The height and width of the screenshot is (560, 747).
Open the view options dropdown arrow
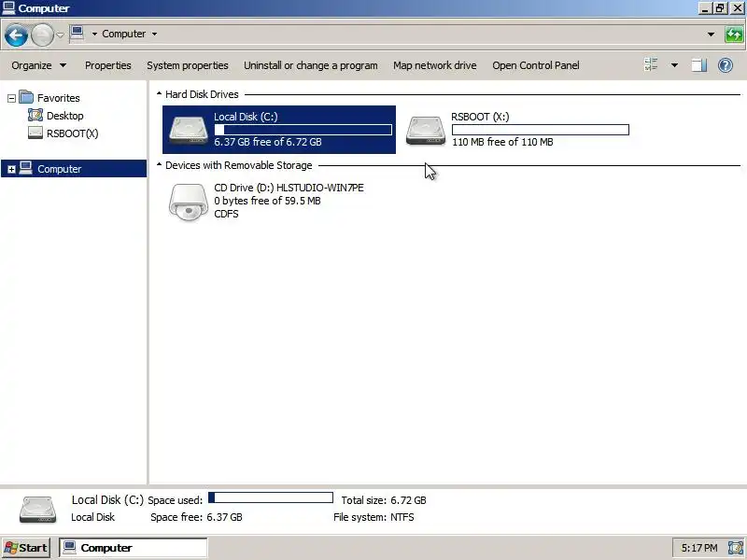[674, 65]
